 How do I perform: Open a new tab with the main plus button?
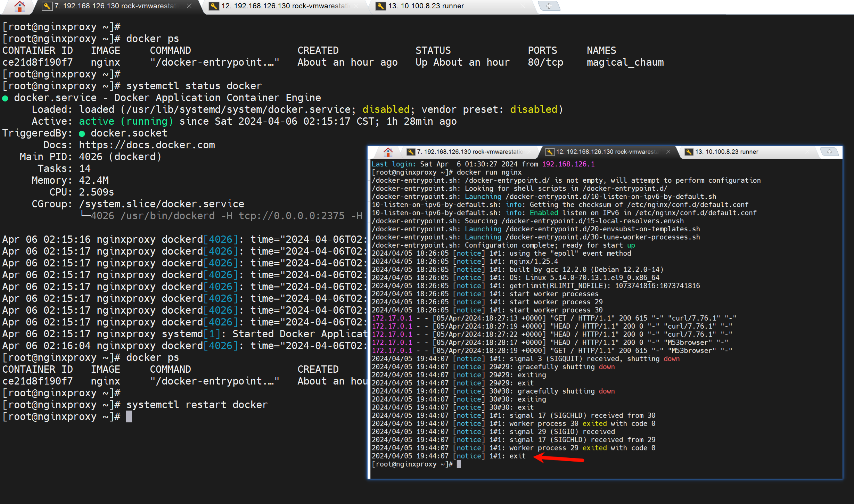tap(549, 6)
